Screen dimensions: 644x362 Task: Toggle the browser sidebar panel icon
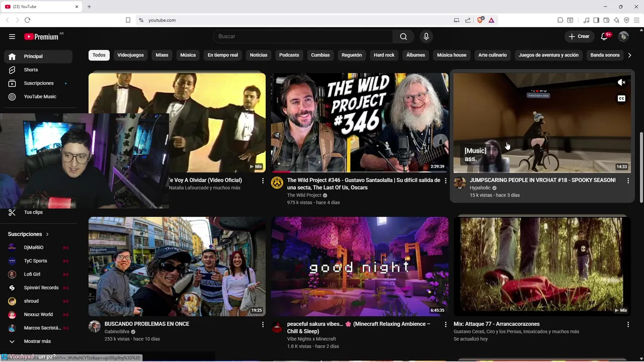pos(596,20)
